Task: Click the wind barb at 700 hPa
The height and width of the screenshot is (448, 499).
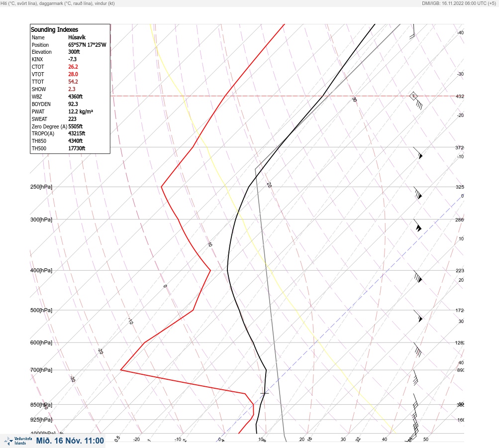Action: click(415, 378)
